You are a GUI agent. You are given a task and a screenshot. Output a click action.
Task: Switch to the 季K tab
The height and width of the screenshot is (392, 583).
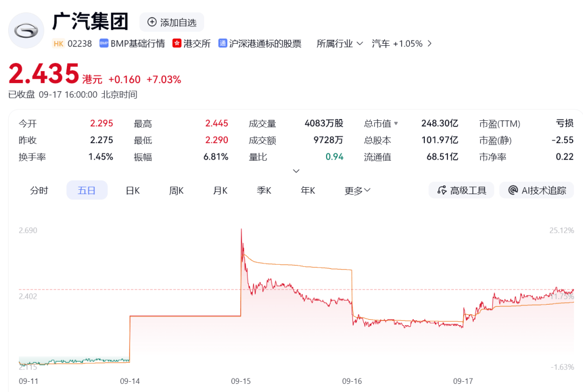[x=264, y=190]
